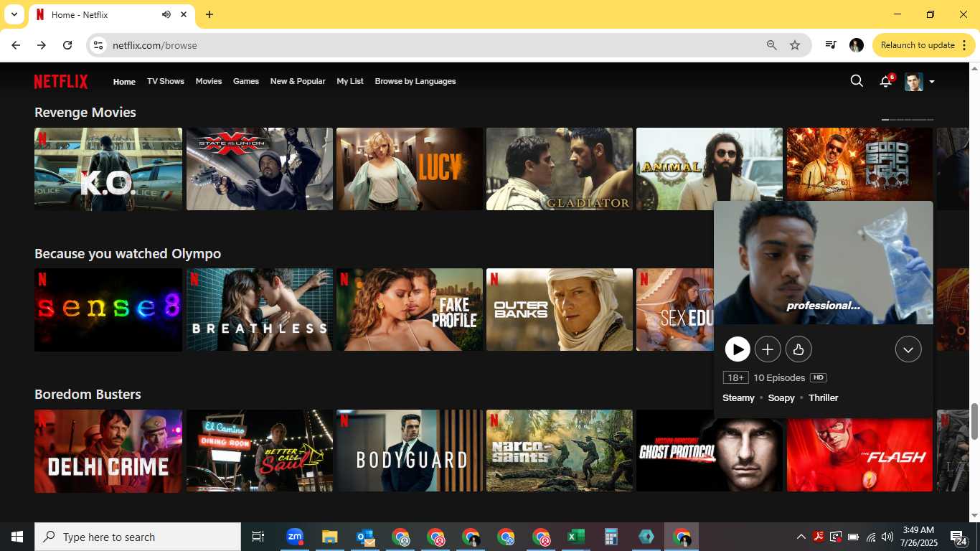Click the page vertical scrollbar thumb

974,421
